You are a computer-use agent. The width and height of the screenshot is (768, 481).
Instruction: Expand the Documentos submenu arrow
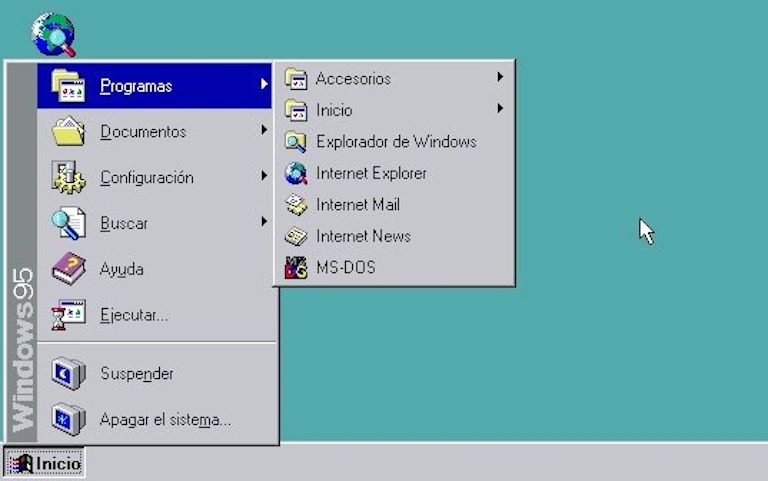point(264,130)
